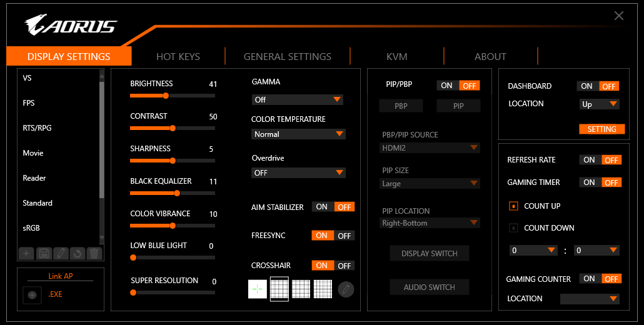Open the Dashboard Setting button
Viewport: 644px width, 325px height.
pyautogui.click(x=601, y=129)
